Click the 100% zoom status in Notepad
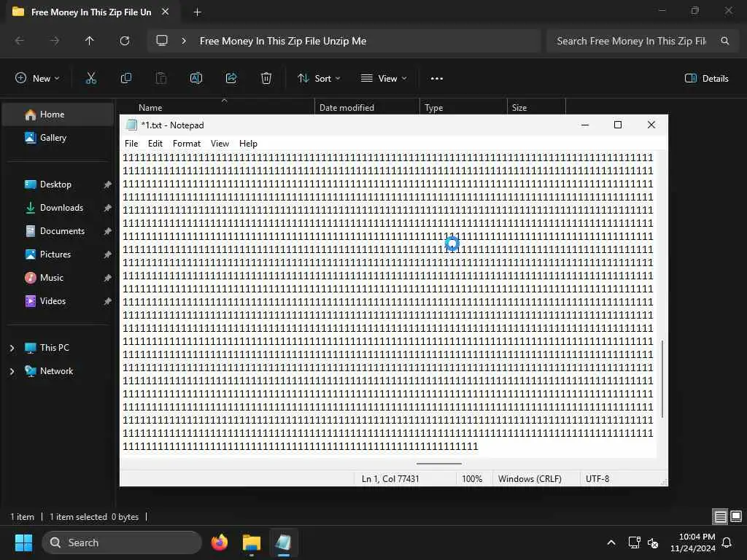Screen dimensions: 747x560 click(472, 478)
